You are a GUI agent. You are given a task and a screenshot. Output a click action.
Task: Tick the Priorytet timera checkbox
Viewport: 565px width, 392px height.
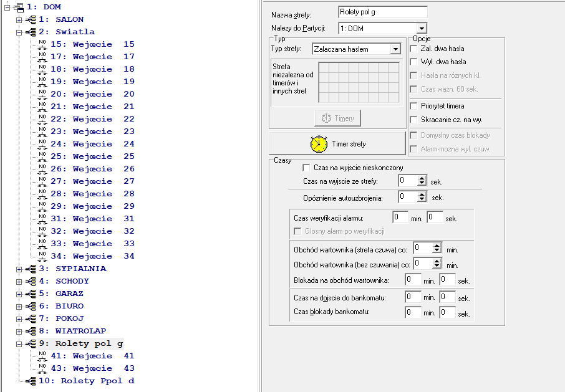(x=413, y=106)
